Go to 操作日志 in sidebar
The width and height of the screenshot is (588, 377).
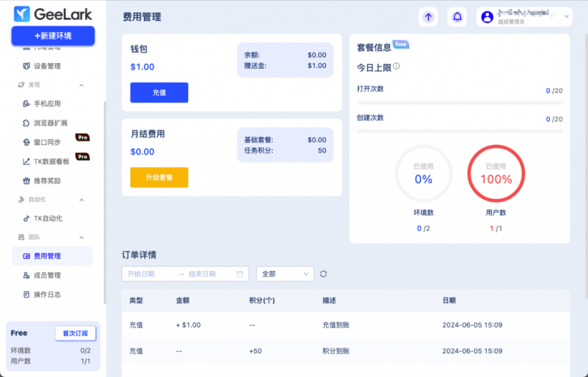(x=47, y=295)
